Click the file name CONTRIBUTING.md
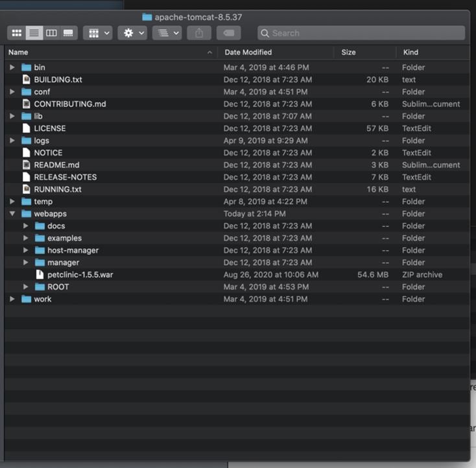476x468 pixels. coord(70,104)
